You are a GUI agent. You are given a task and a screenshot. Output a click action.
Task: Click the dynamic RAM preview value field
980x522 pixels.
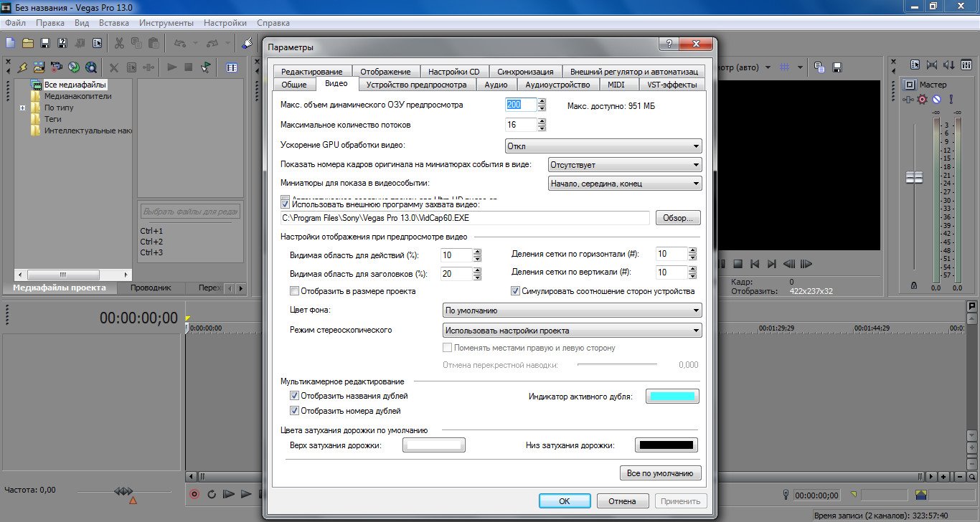520,105
